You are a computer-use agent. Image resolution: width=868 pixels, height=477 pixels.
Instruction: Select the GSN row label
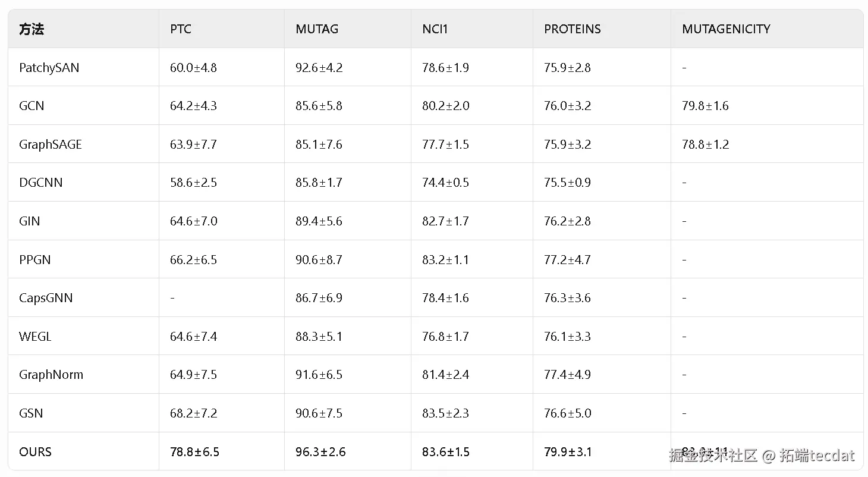pos(31,413)
